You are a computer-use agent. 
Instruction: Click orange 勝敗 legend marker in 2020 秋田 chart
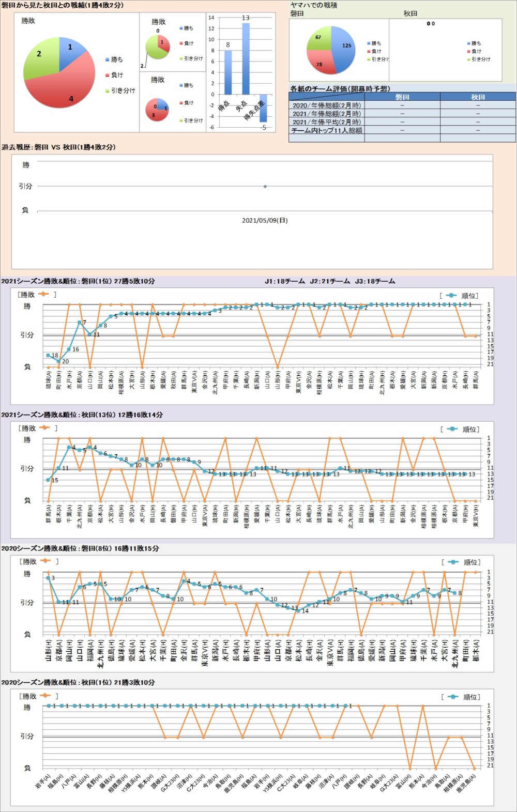point(45,696)
